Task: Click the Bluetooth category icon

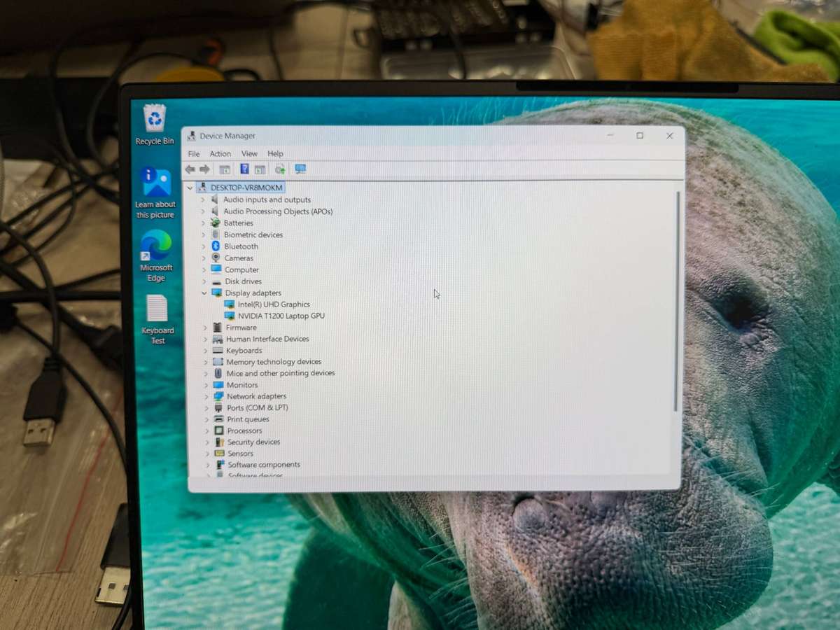Action: [x=216, y=246]
